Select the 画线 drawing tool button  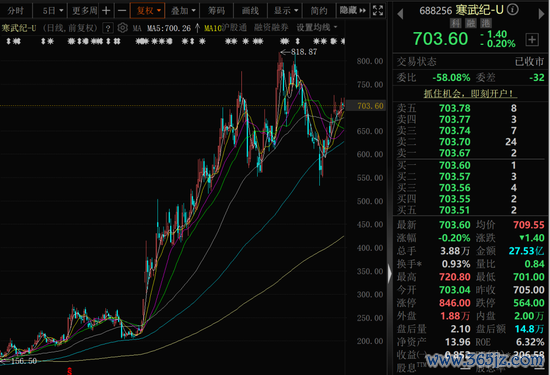[x=250, y=11]
